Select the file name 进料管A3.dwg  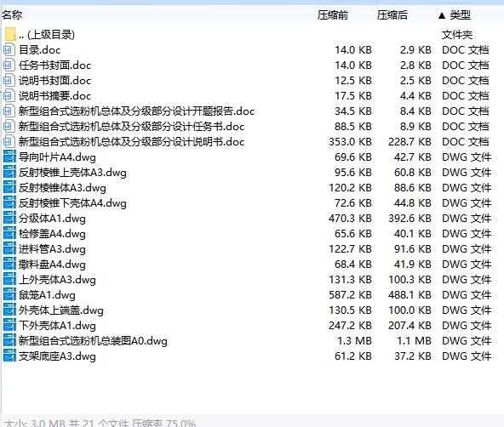coord(52,249)
